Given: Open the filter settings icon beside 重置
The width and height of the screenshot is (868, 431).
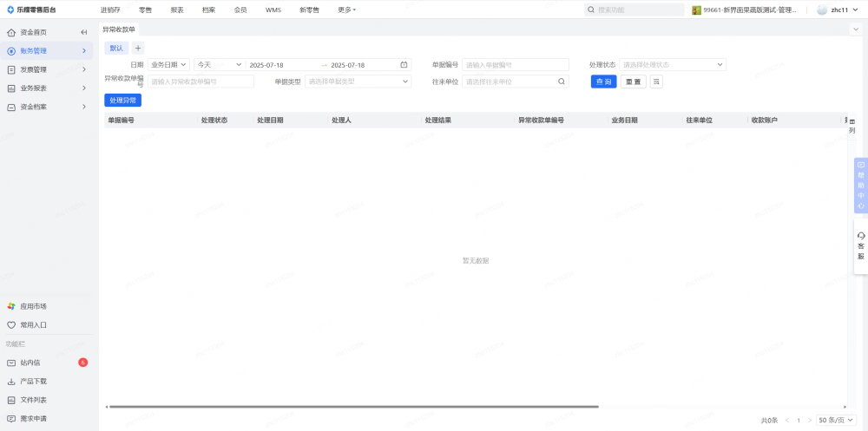Looking at the screenshot, I should [656, 82].
